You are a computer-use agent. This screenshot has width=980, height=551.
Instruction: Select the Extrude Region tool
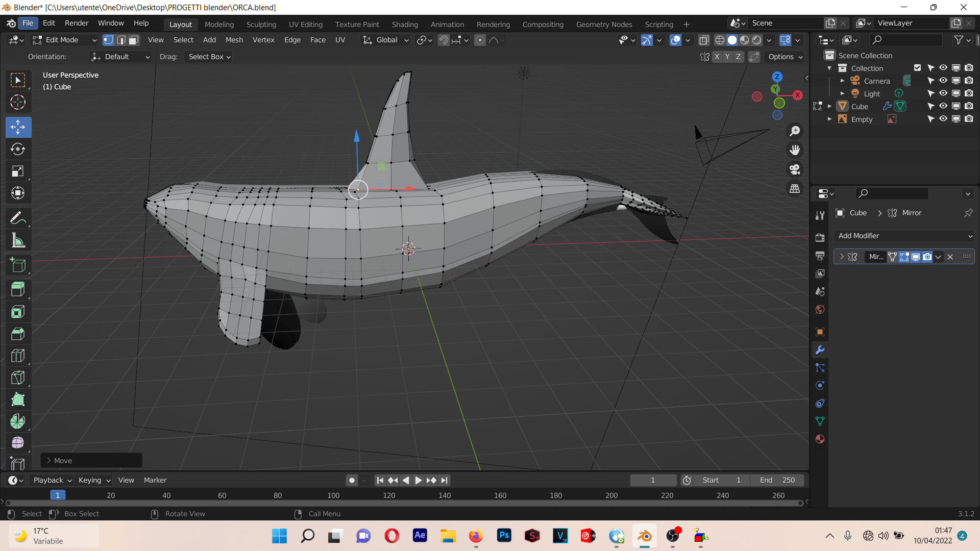coord(18,290)
